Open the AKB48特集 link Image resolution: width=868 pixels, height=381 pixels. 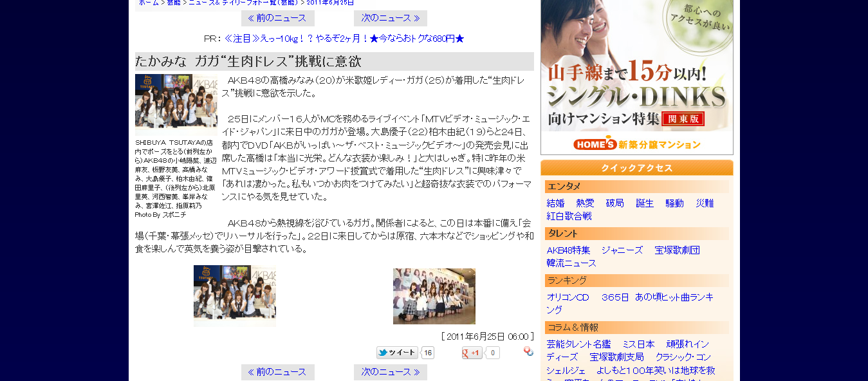[x=569, y=250]
